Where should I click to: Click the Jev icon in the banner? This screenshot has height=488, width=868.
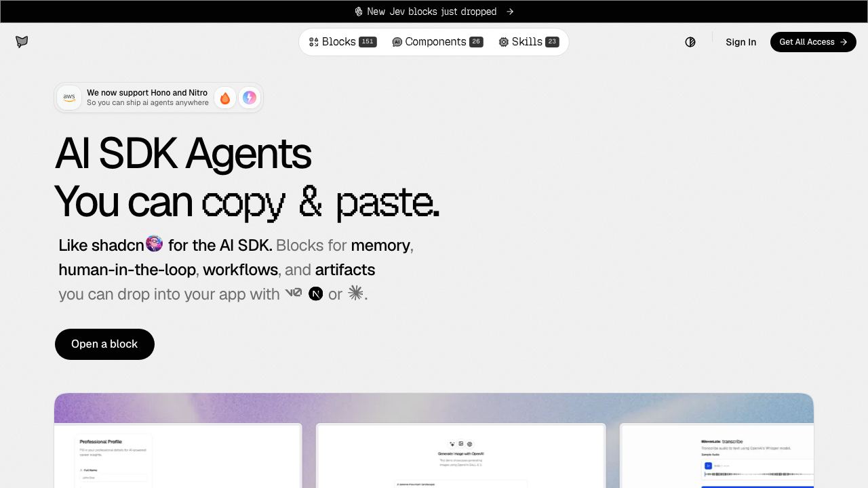(359, 12)
